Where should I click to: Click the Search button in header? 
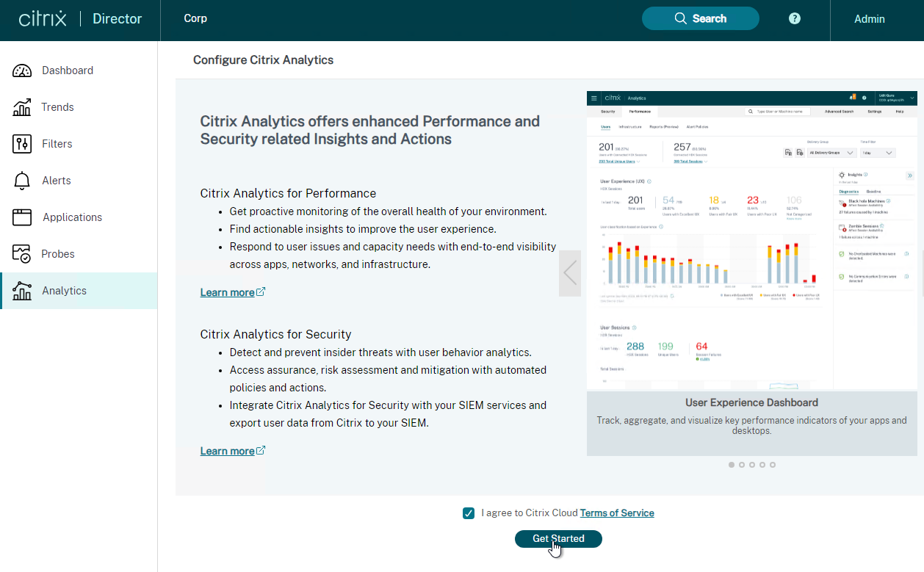(701, 18)
